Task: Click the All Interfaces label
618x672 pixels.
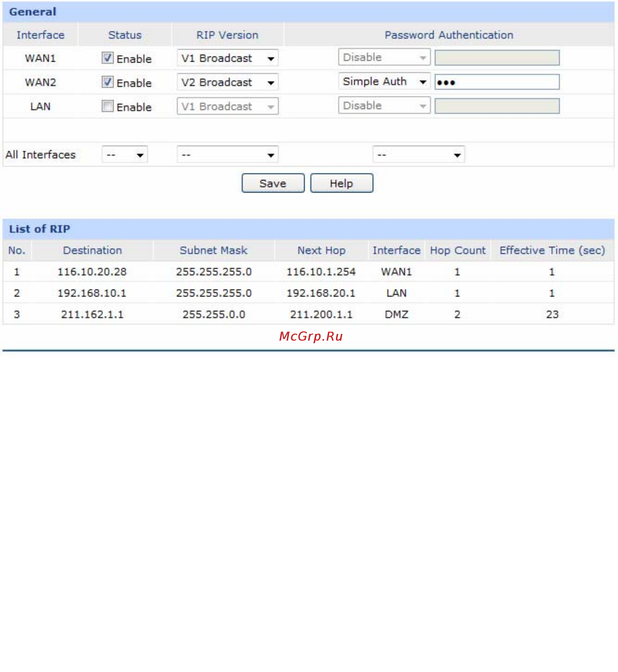Action: click(40, 155)
